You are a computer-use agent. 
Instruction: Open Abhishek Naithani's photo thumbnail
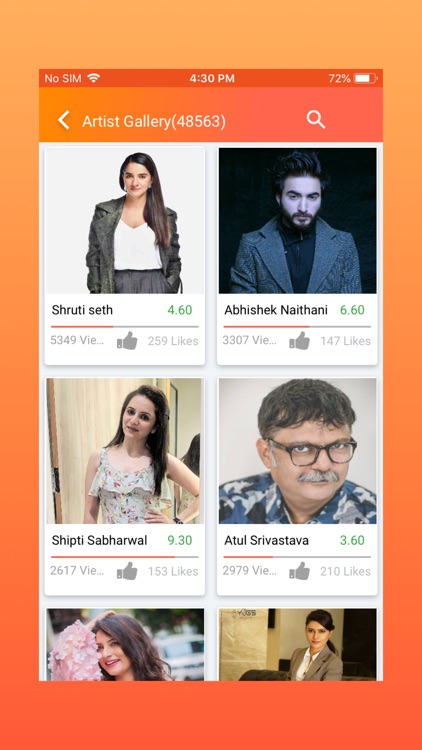tap(298, 221)
